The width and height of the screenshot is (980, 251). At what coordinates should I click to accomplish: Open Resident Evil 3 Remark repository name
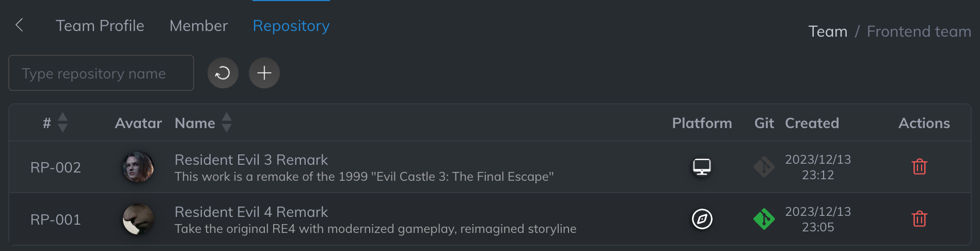251,160
